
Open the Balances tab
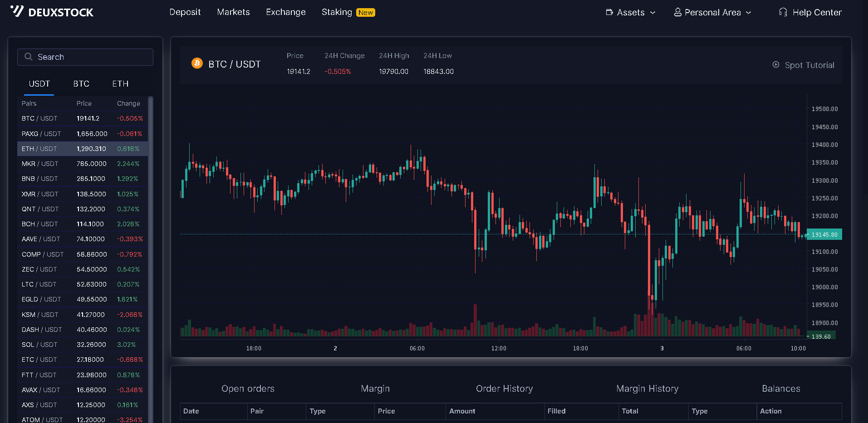point(781,389)
